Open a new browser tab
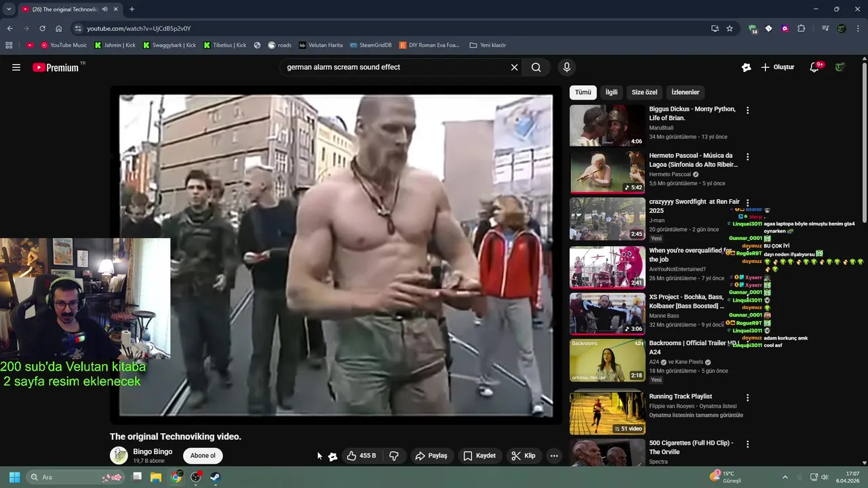Image resolution: width=868 pixels, height=488 pixels. point(132,9)
